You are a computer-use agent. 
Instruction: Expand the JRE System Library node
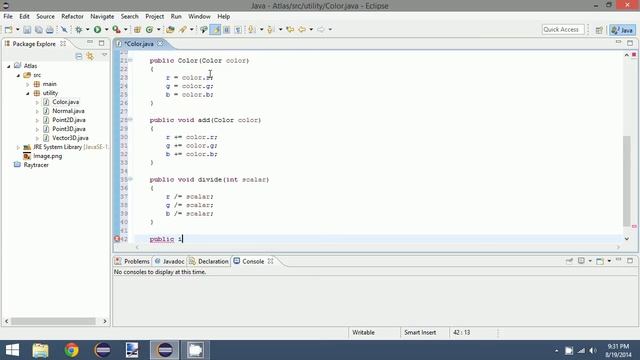18,147
